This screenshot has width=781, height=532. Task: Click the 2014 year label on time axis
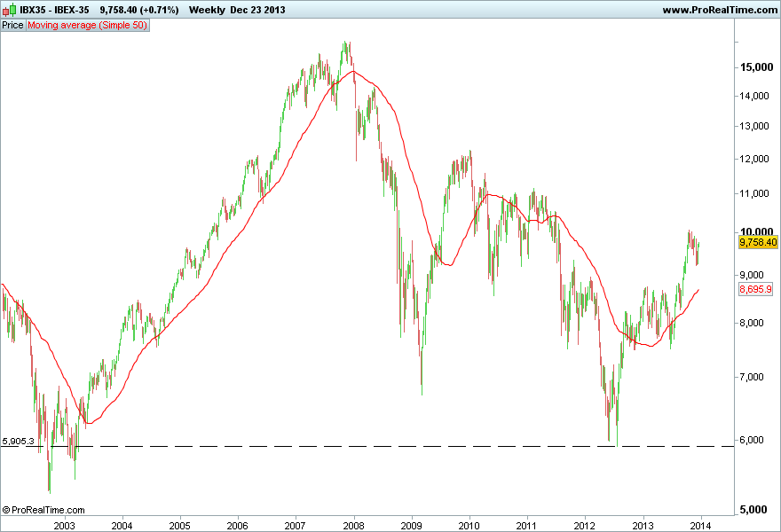tap(701, 526)
